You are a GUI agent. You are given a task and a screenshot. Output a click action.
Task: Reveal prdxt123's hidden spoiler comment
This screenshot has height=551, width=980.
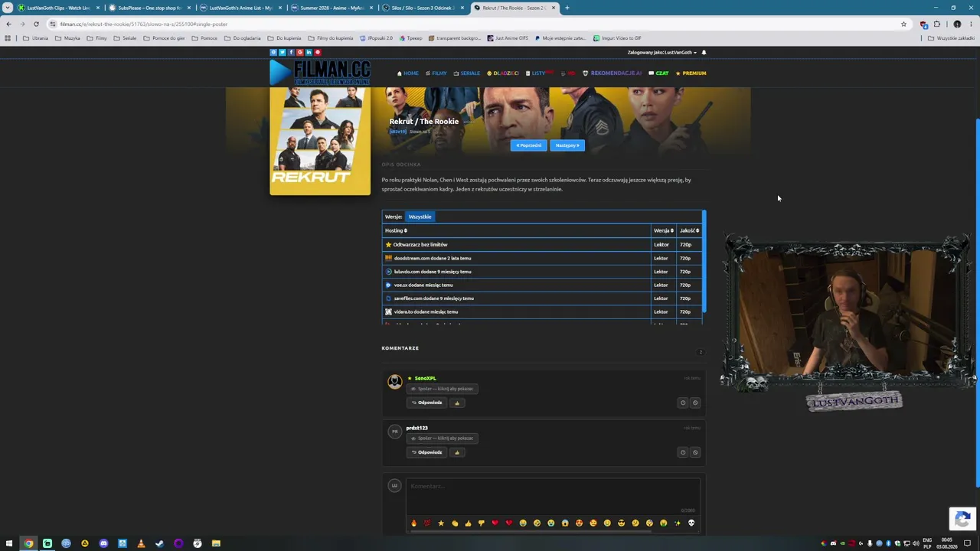pos(442,439)
